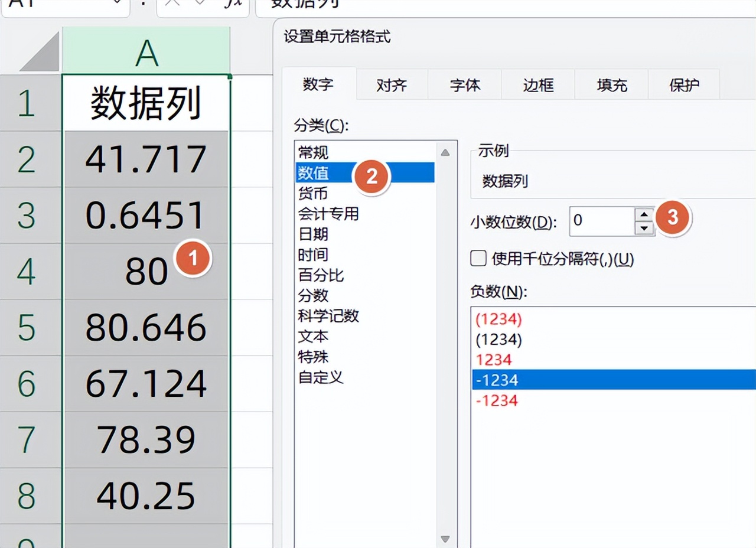Choose the 会计专用 category
Screen dimensions: 756x548
pos(365,213)
